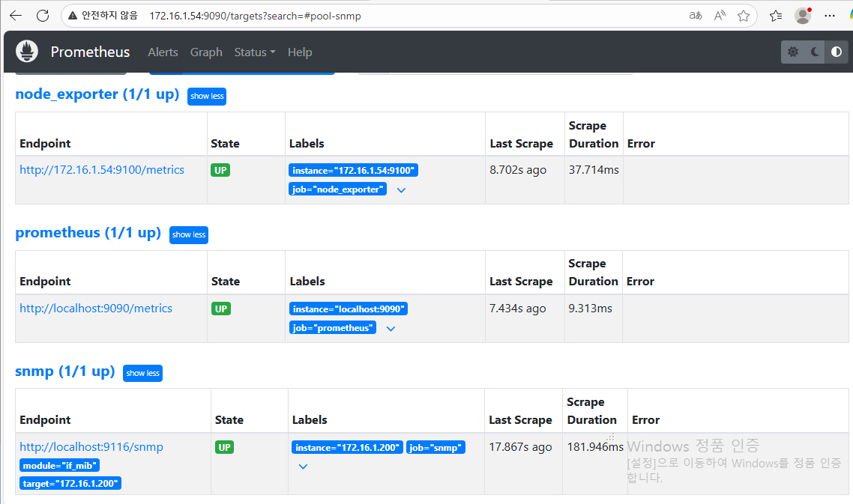Viewport: 853px width, 504px height.
Task: Click UP state badge in prometheus row
Action: pos(221,309)
